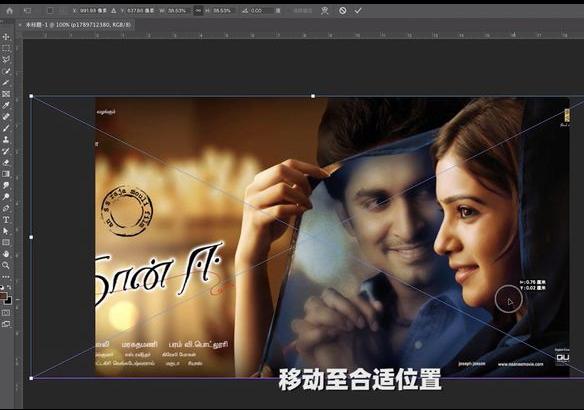Click the rotation angle field
Viewport: 584px width, 410px height.
click(x=261, y=11)
